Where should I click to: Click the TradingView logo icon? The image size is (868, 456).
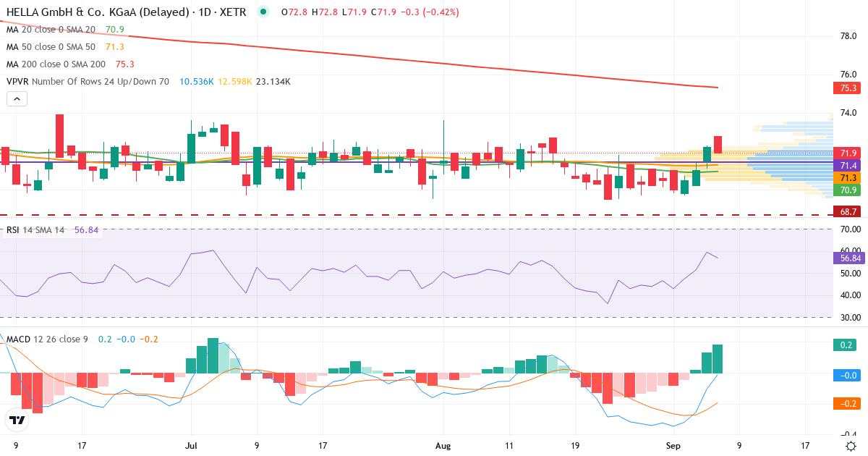(x=17, y=419)
